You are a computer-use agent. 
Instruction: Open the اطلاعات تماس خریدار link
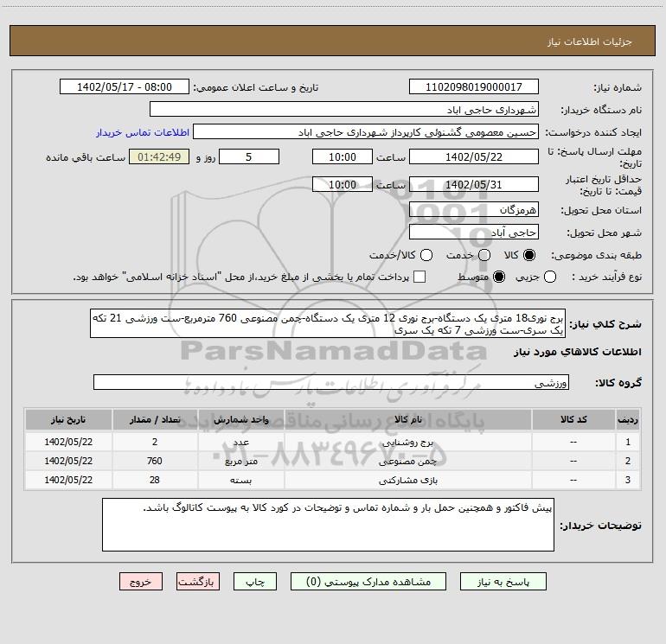pyautogui.click(x=143, y=132)
